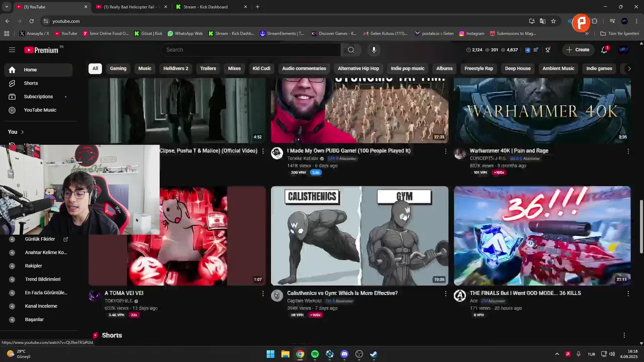Click the YouTube Premium logo
The width and height of the screenshot is (644, 362).
41,50
